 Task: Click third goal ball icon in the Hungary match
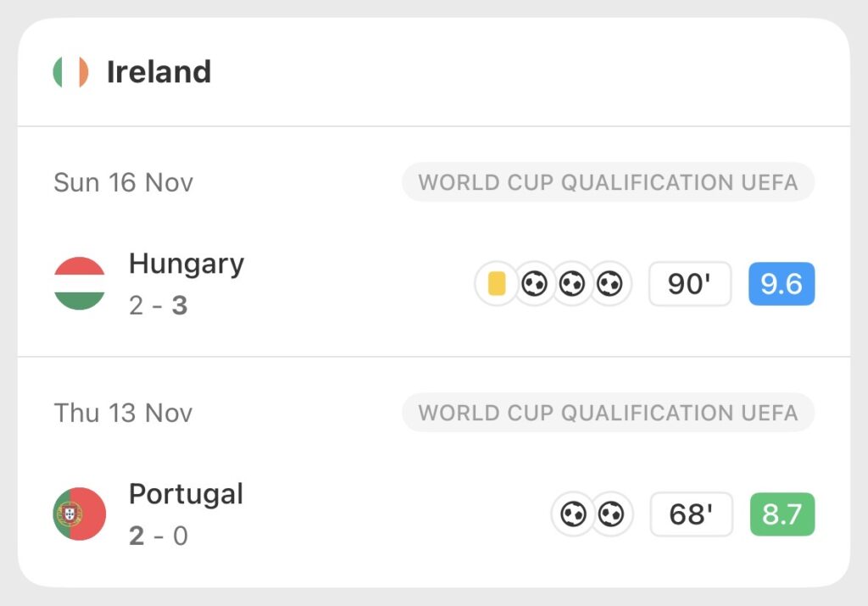[609, 284]
